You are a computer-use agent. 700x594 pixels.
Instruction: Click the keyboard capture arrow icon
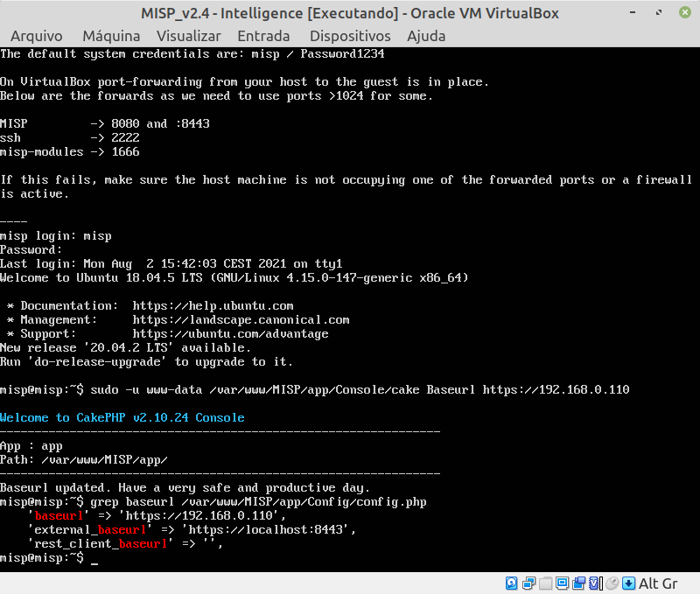[628, 583]
